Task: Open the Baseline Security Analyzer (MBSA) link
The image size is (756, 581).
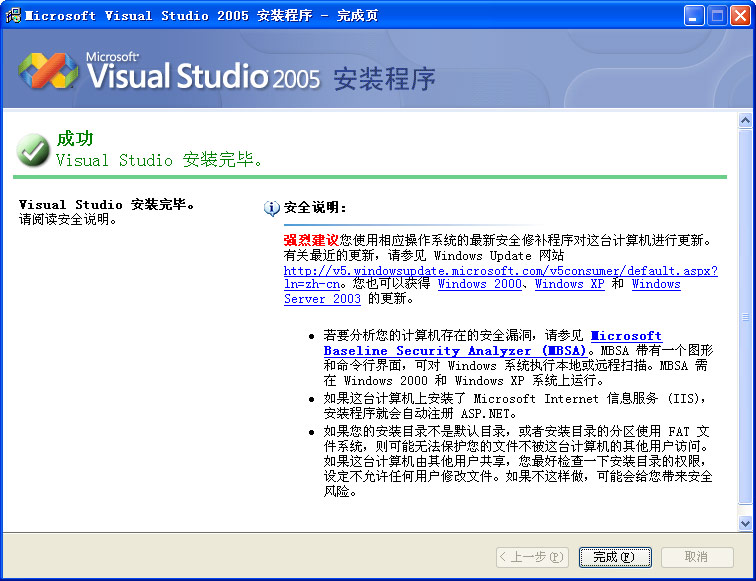Action: [x=454, y=351]
